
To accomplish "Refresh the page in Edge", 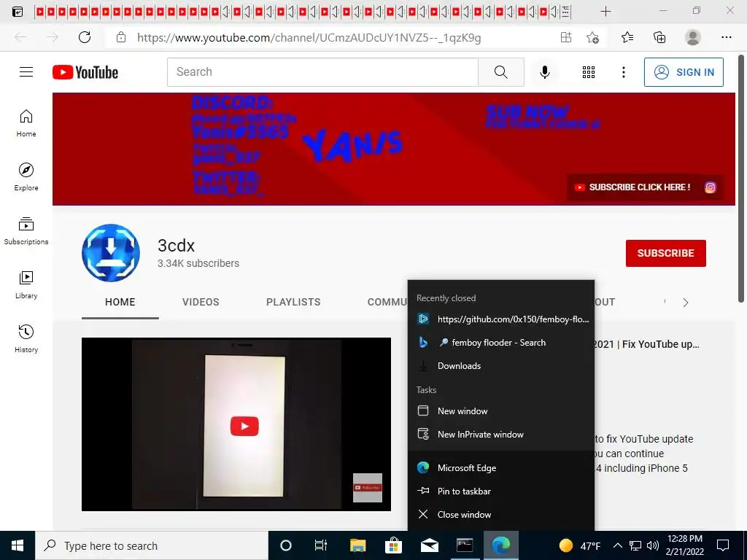I will coord(85,37).
